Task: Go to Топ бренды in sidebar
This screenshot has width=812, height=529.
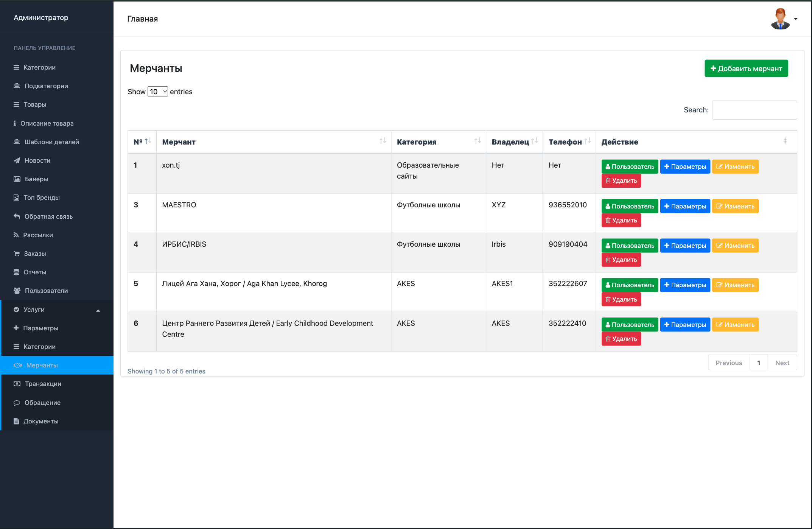Action: 57,198
